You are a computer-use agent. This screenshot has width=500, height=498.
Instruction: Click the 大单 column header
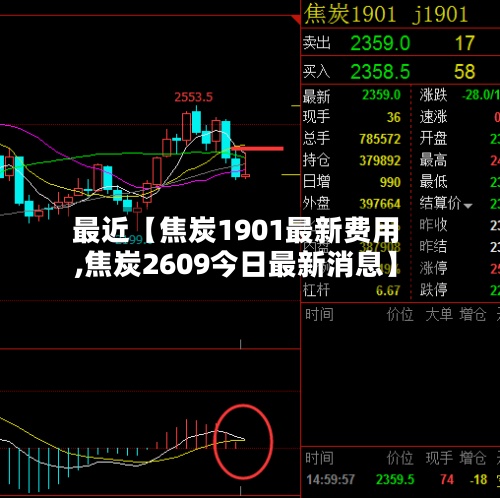click(439, 315)
